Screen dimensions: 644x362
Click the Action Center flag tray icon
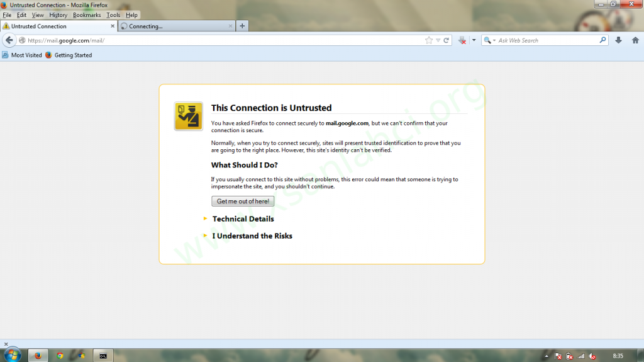tap(558, 356)
